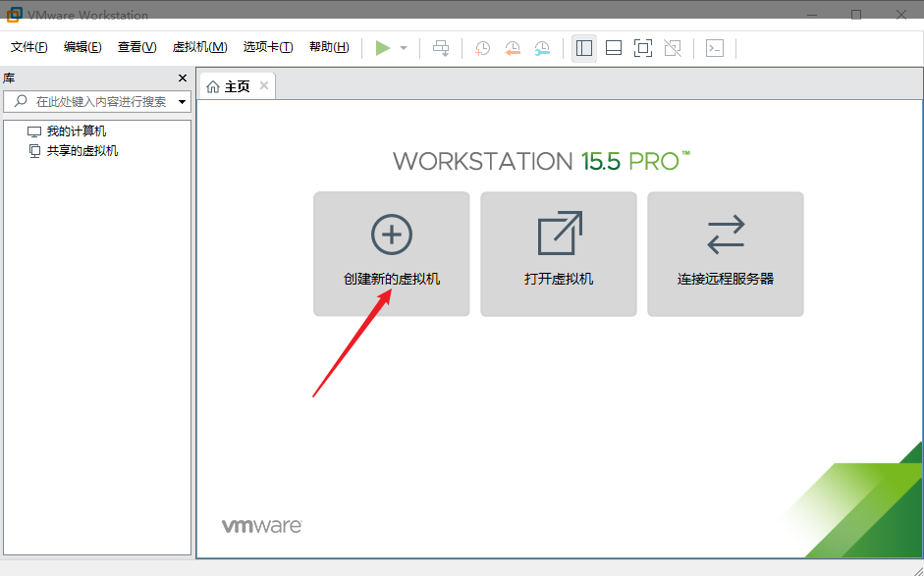
Task: Click the console view terminal icon
Action: (715, 48)
